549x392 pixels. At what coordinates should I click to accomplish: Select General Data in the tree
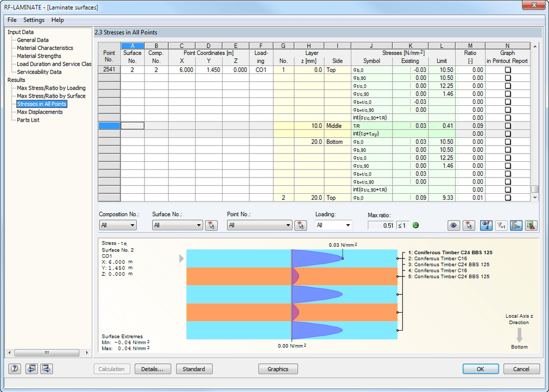pos(33,40)
